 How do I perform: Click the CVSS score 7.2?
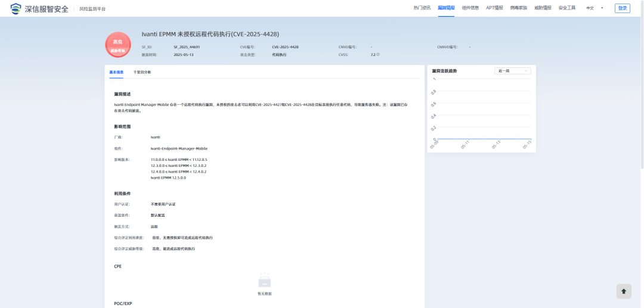(373, 55)
